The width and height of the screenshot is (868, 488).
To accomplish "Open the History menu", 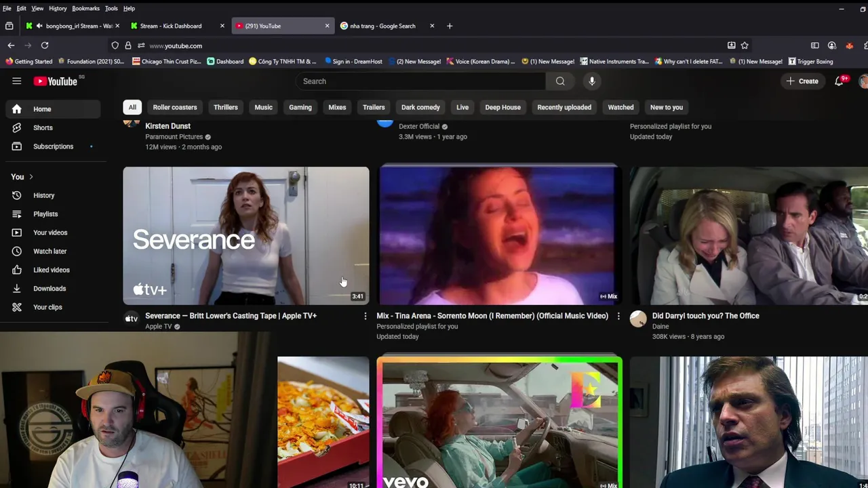I will (58, 8).
